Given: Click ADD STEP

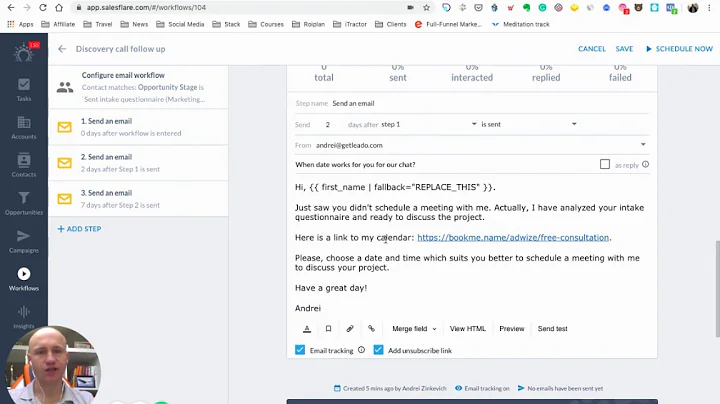Looking at the screenshot, I should [79, 229].
